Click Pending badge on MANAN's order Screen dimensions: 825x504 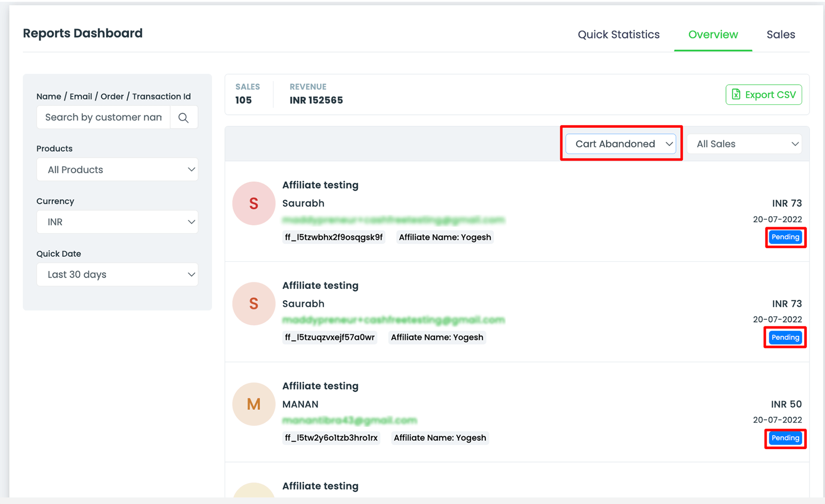pos(785,438)
